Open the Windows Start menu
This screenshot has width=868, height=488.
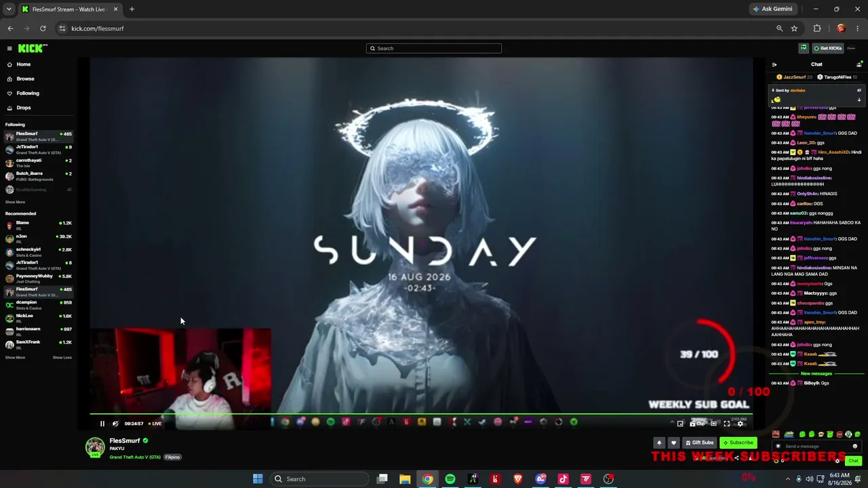tap(258, 479)
